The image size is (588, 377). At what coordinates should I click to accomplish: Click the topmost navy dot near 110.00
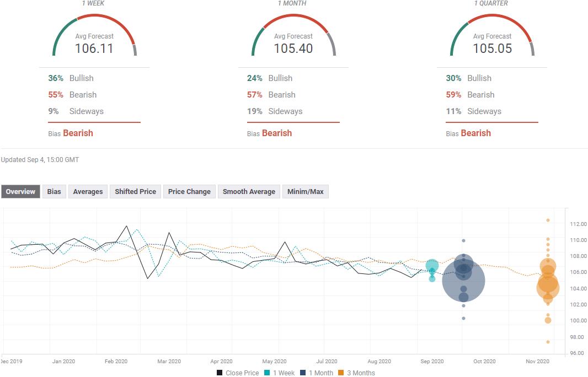click(463, 241)
